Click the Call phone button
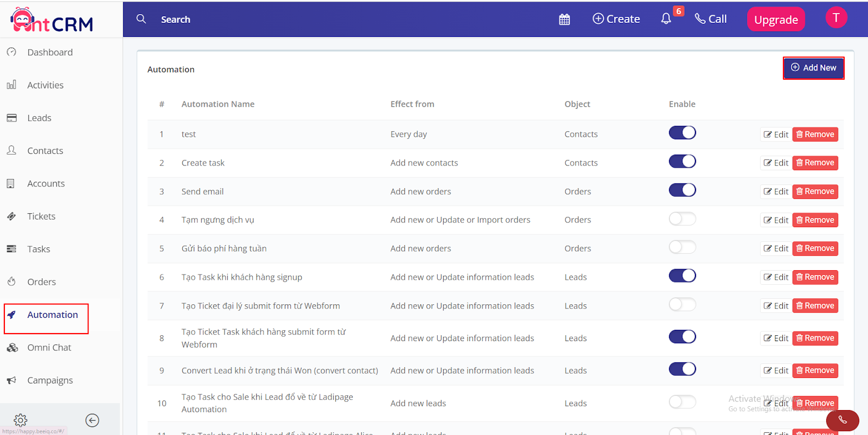The height and width of the screenshot is (435, 868). (711, 19)
